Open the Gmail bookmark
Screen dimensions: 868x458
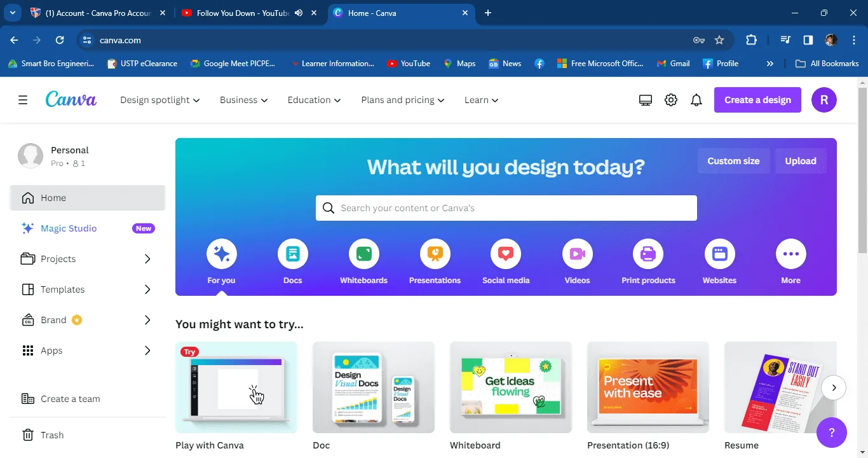tap(673, 64)
